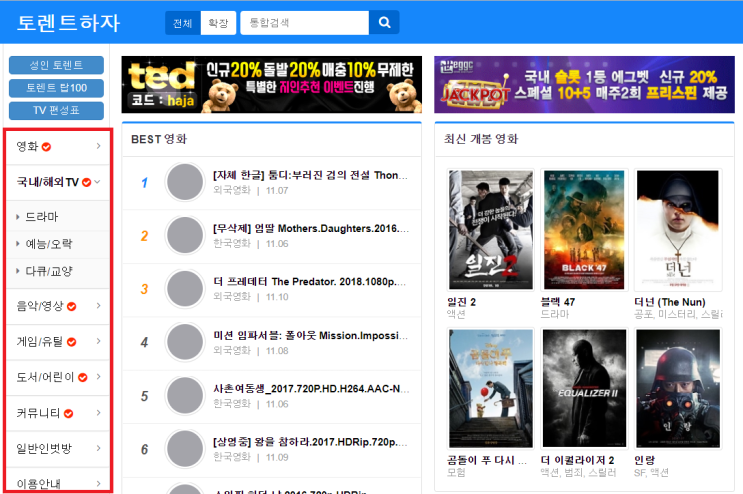Click the 성인 토렌트 button
This screenshot has width=743, height=494.
pos(56,65)
